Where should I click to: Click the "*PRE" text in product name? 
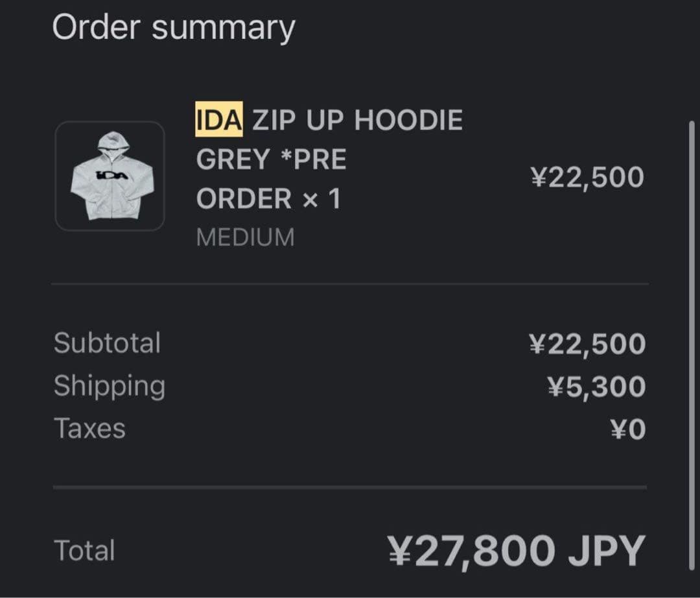pos(314,160)
